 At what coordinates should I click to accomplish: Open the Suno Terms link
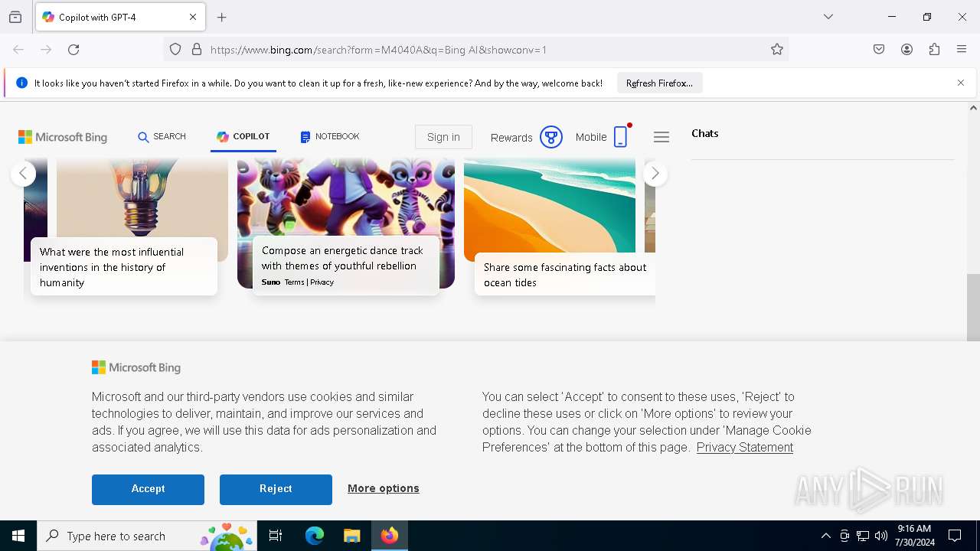[294, 282]
